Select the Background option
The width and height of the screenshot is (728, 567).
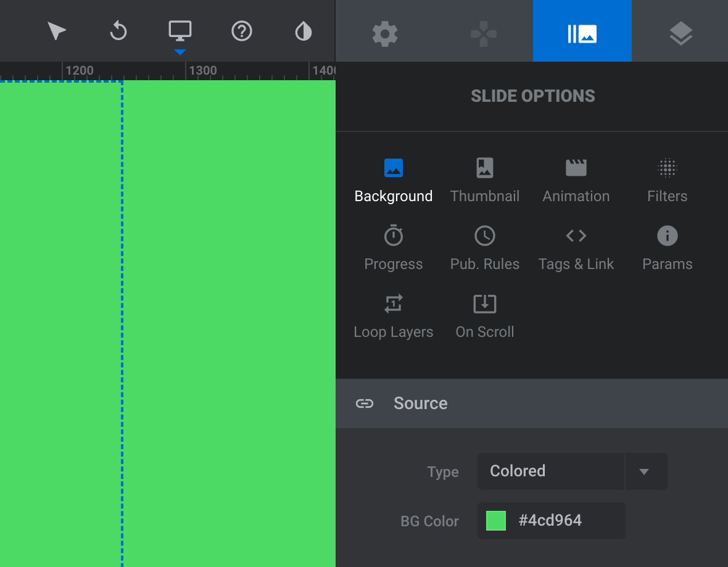pos(393,180)
